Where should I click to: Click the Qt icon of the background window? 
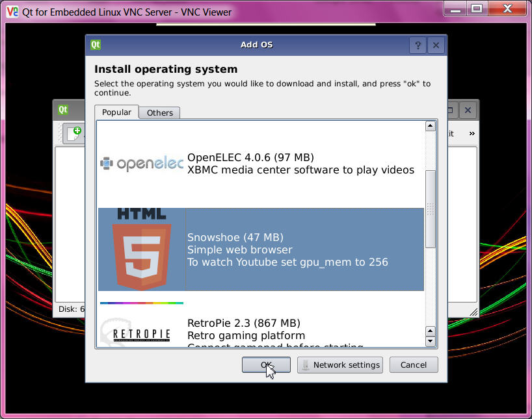pyautogui.click(x=63, y=110)
